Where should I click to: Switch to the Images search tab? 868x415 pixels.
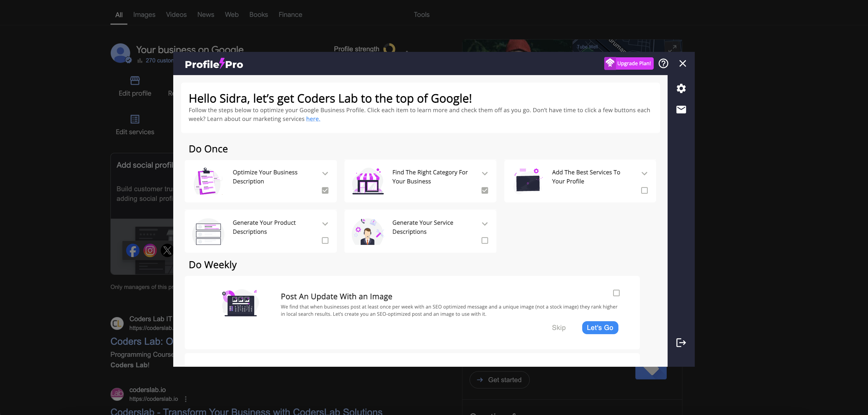click(144, 14)
